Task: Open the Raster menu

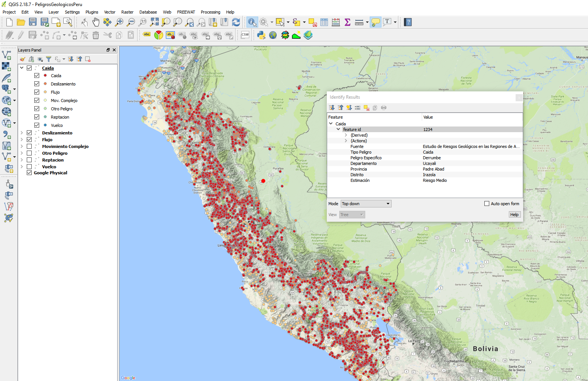Action: pyautogui.click(x=127, y=12)
